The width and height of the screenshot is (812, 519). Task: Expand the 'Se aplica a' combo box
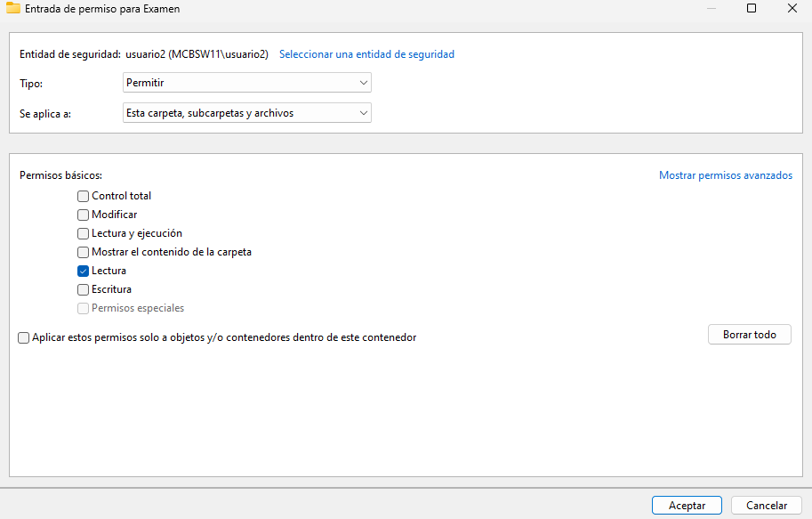coord(246,113)
